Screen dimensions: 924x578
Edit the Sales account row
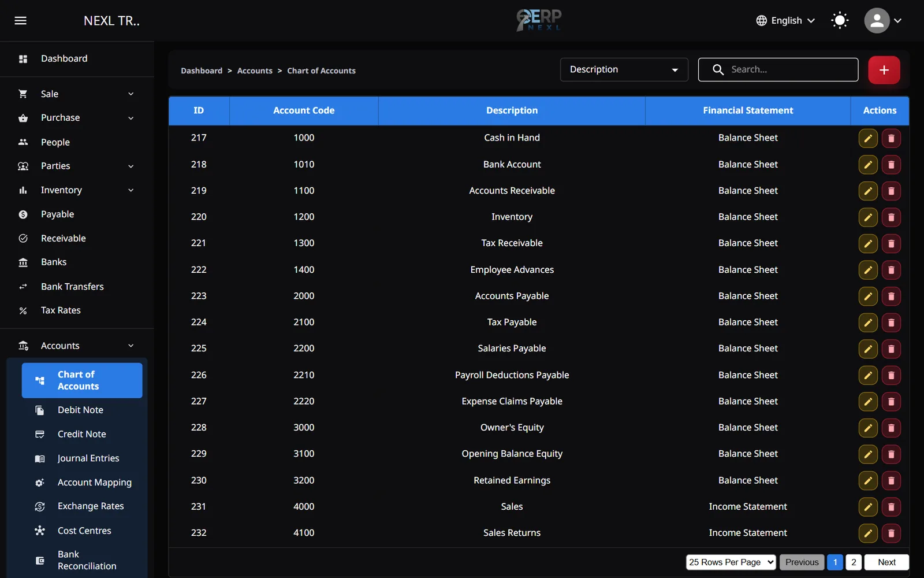pyautogui.click(x=868, y=507)
